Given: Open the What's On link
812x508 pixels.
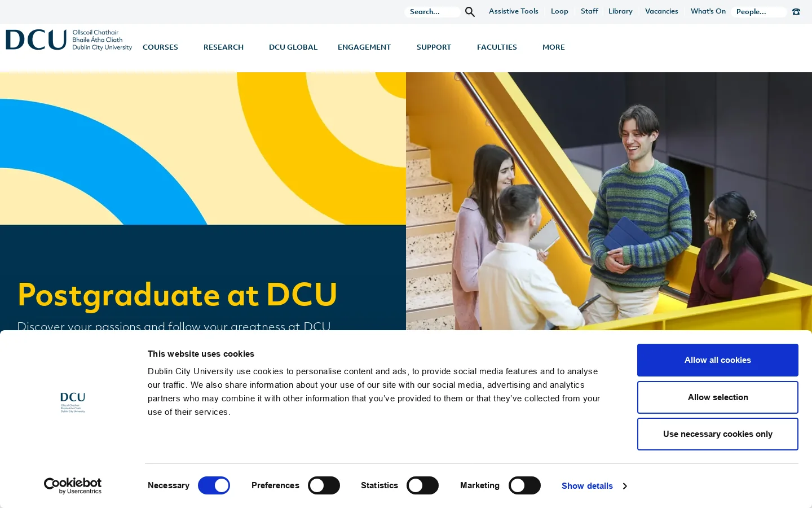Looking at the screenshot, I should [x=708, y=11].
